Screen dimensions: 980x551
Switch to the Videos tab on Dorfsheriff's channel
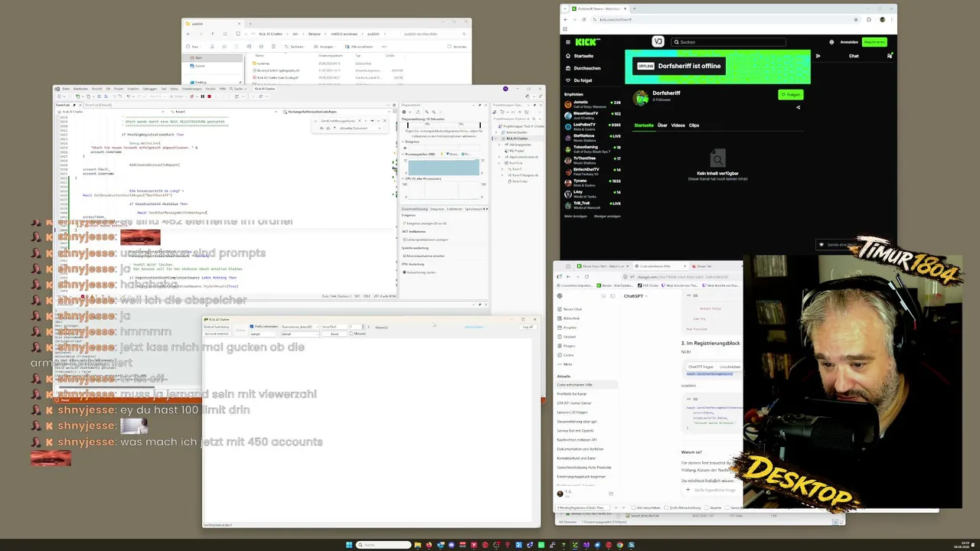pyautogui.click(x=678, y=125)
